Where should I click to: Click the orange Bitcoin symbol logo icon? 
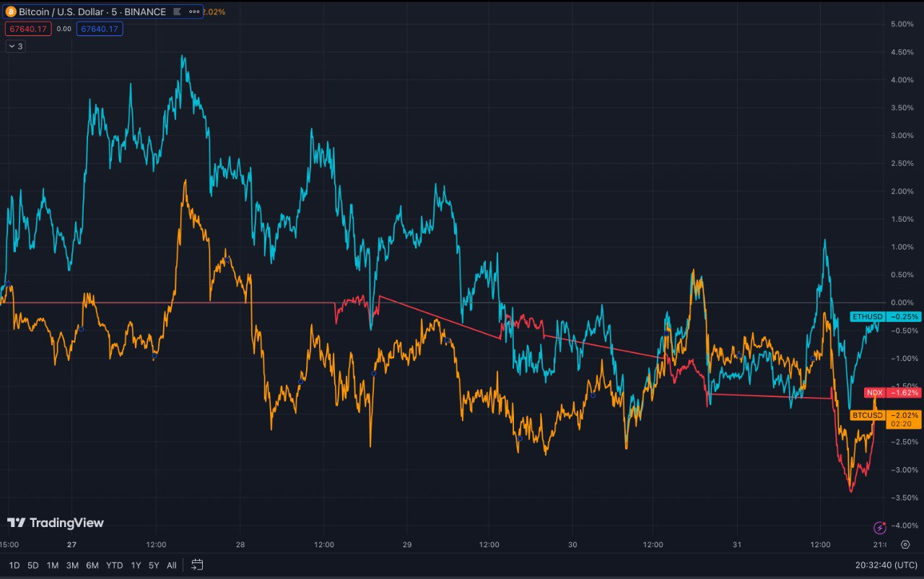[x=10, y=12]
